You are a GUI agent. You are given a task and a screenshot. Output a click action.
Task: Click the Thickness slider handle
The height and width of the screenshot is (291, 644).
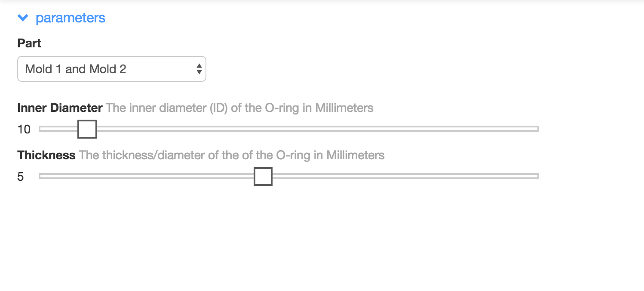[263, 176]
